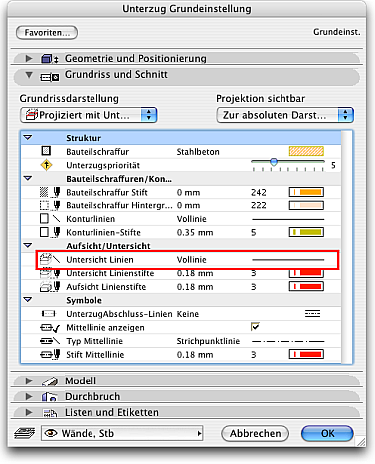Screen dimensions: 375x464
Task: Click the Untersicht Linien line preview
Action: [288, 259]
